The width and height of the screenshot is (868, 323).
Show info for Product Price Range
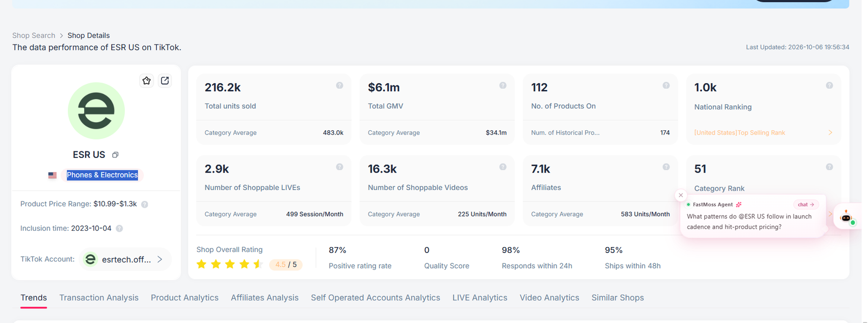145,205
